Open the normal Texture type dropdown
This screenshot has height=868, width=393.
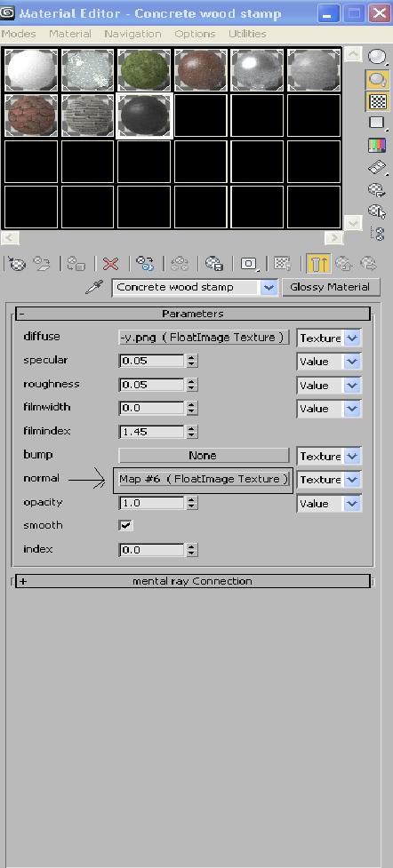click(352, 480)
